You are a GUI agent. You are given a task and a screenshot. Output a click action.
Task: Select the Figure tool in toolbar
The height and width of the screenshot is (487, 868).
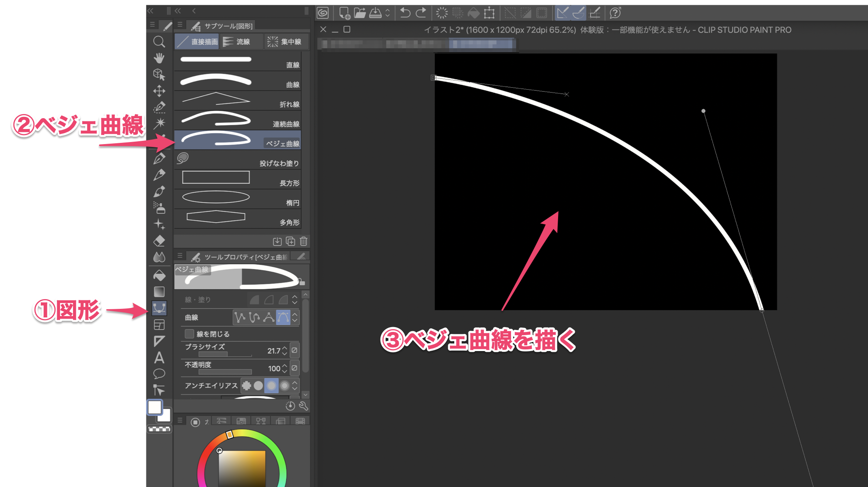tap(159, 308)
